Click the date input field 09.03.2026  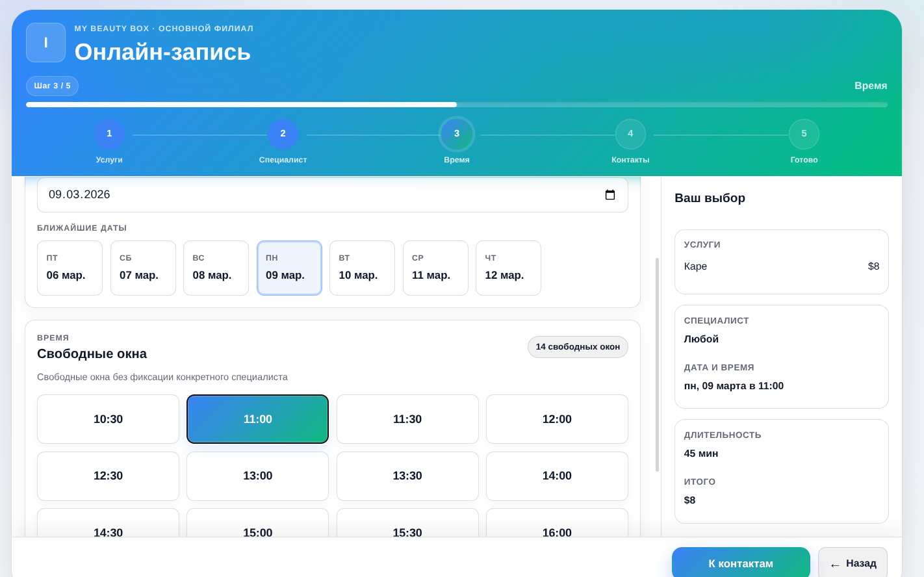click(x=312, y=195)
